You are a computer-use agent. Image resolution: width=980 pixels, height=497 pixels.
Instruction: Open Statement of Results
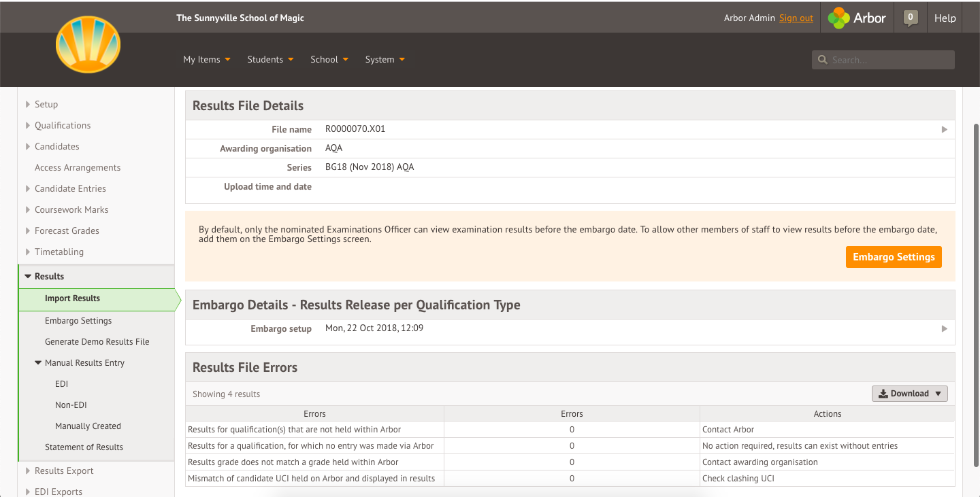84,447
